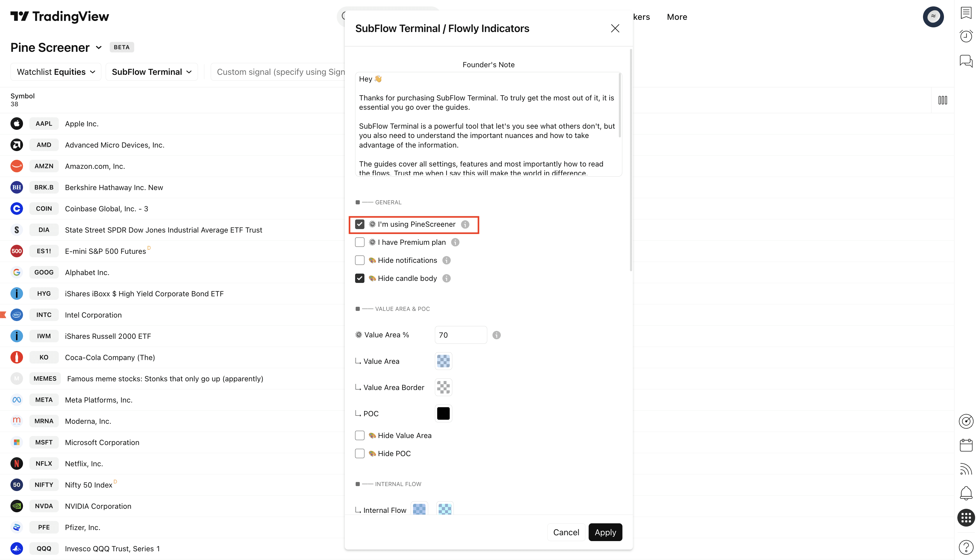Open the help question mark icon

966,547
